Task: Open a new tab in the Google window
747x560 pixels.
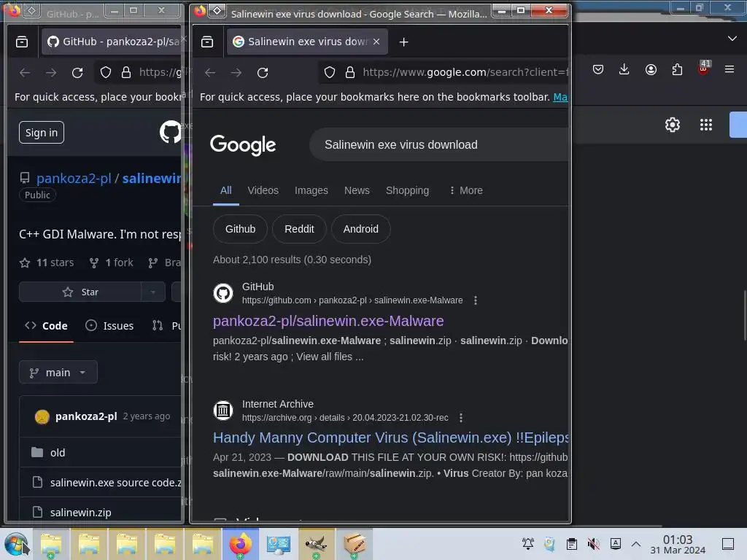Action: (x=403, y=42)
